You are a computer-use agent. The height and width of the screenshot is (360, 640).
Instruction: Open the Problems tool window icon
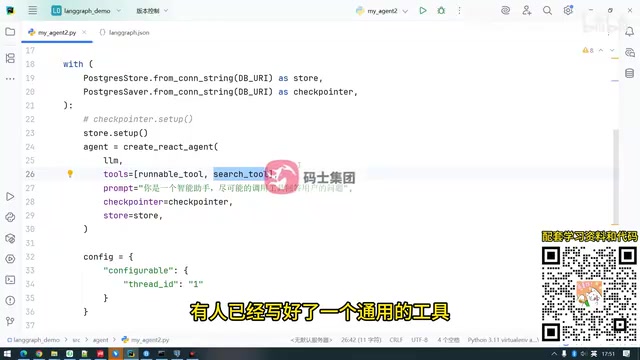10,300
